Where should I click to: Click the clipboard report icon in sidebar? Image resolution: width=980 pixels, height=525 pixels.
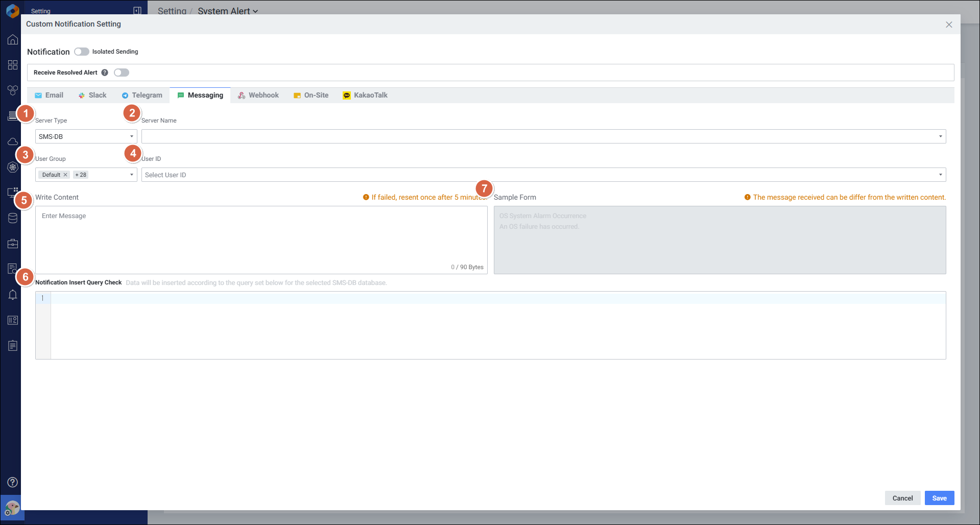[x=13, y=346]
